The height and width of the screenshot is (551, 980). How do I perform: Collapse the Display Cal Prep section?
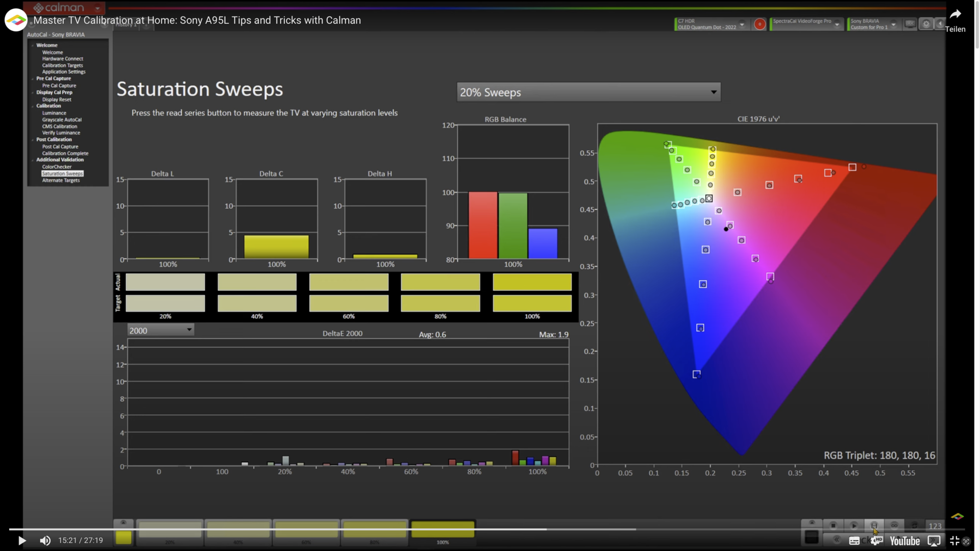coord(33,93)
